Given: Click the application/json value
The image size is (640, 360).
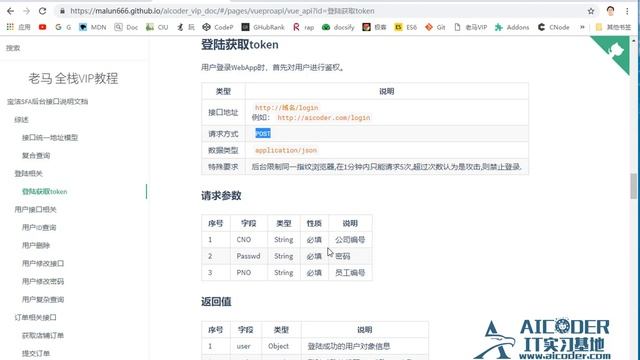Looking at the screenshot, I should pos(286,150).
